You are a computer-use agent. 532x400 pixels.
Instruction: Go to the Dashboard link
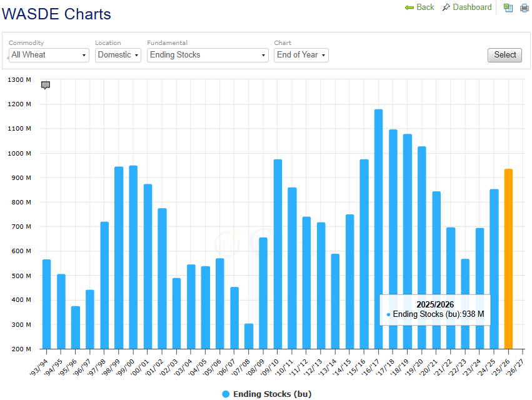point(472,7)
